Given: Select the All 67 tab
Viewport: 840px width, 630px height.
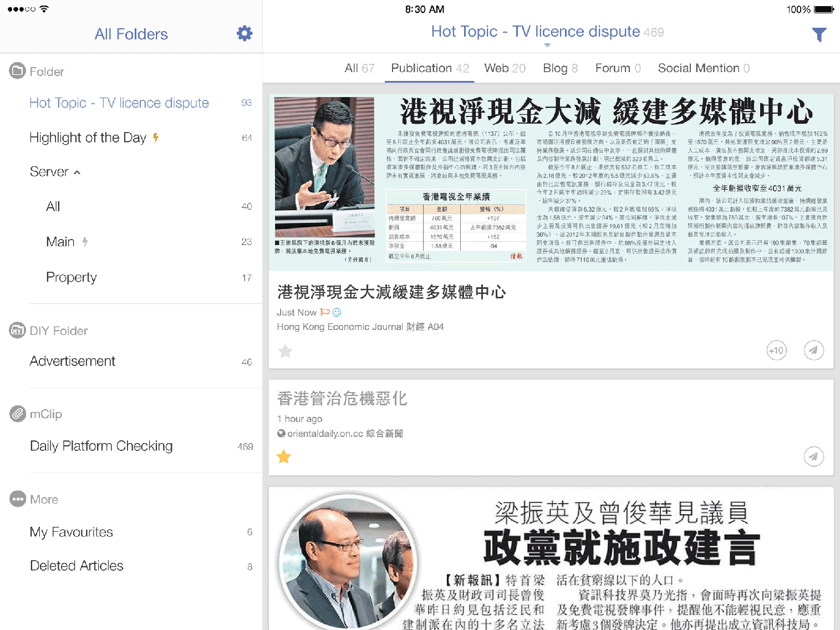Looking at the screenshot, I should 359,68.
